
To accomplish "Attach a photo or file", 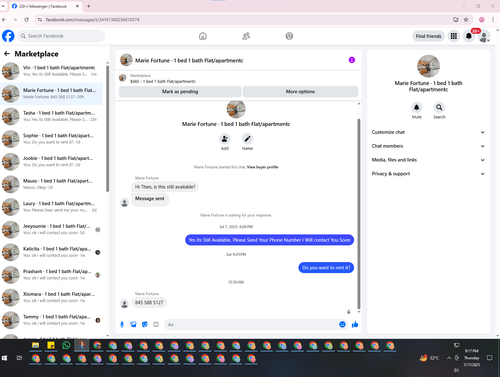I will click(x=133, y=324).
